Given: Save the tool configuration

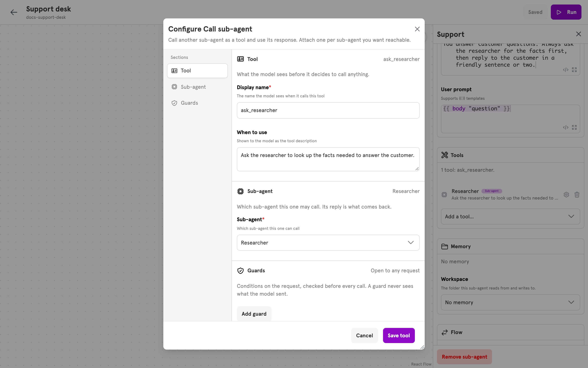Looking at the screenshot, I should [x=399, y=335].
